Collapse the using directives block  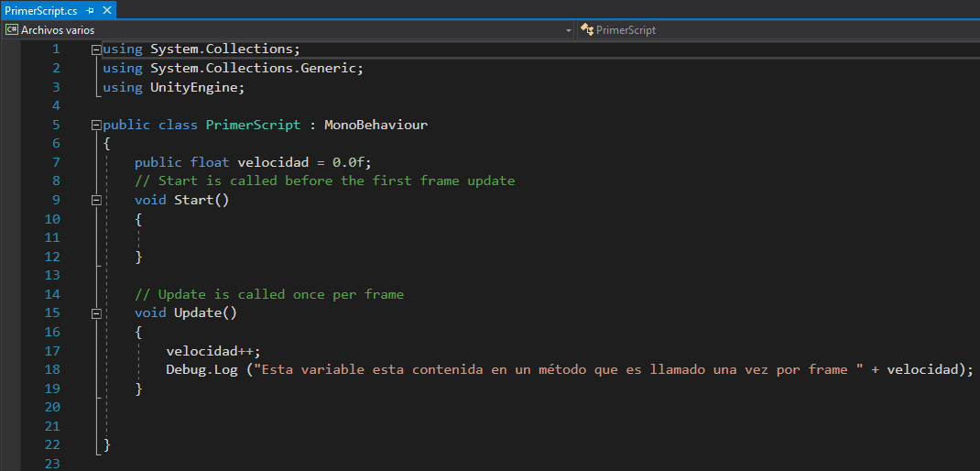pos(97,49)
